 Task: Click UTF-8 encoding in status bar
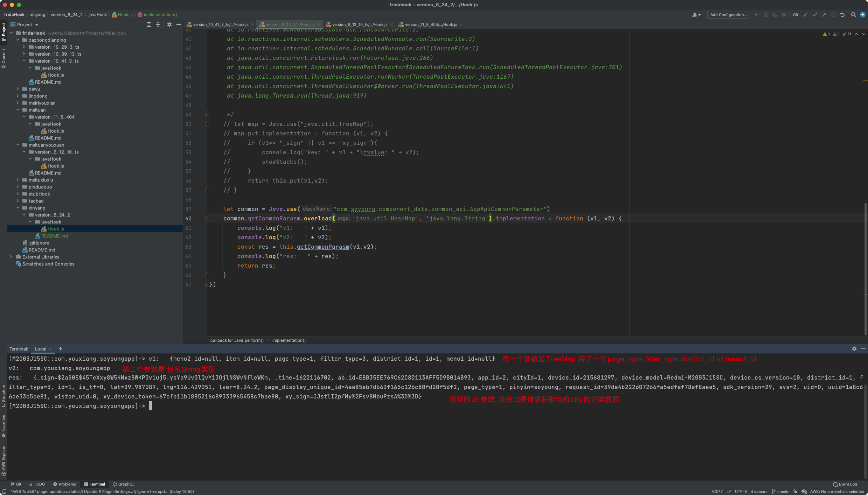741,492
